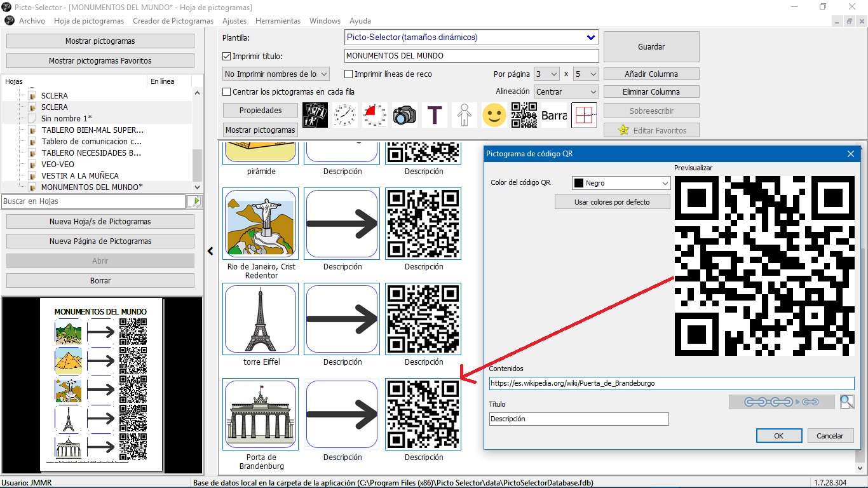Viewport: 868px width, 488px height.
Task: Open the No Imprimir nombres dropdown
Action: [276, 74]
